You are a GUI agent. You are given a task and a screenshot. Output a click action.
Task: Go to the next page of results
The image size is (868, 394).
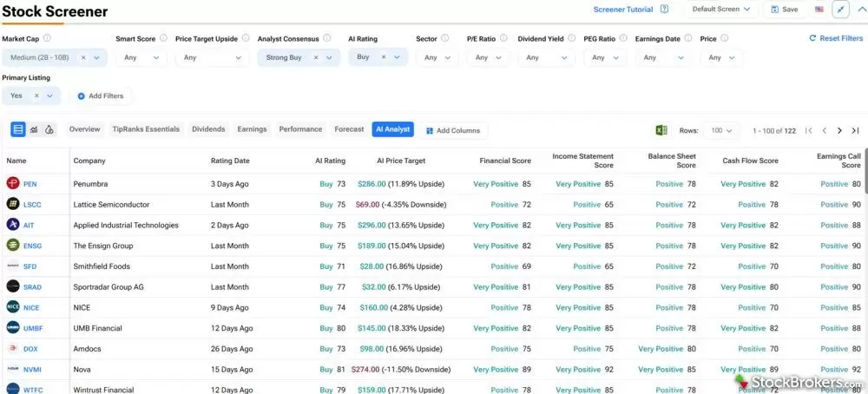tap(839, 130)
